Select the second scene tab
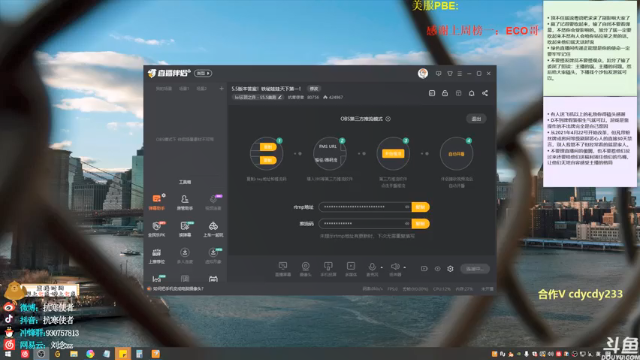The width and height of the screenshot is (640, 360). [x=184, y=89]
